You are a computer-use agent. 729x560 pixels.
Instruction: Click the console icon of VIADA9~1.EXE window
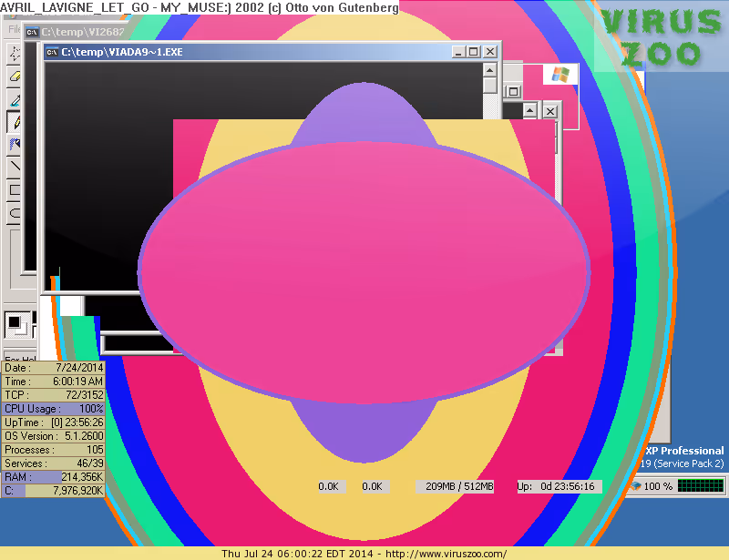52,52
